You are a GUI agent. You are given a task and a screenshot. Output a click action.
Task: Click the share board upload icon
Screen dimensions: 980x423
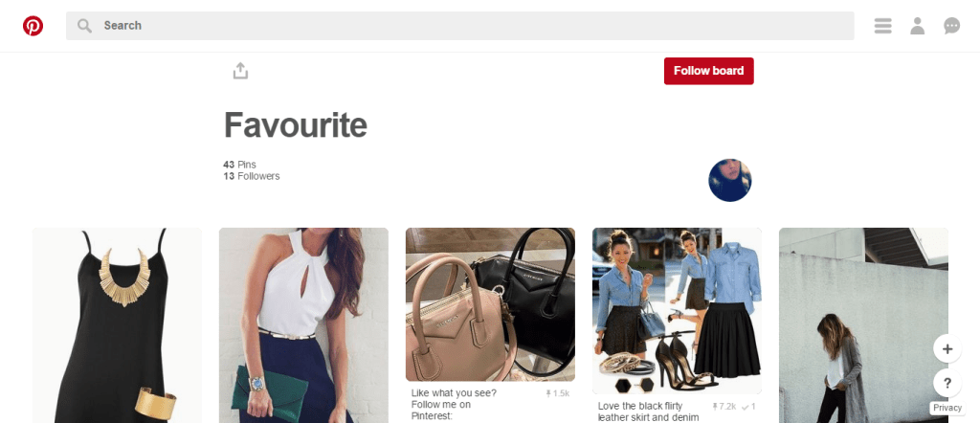(240, 71)
